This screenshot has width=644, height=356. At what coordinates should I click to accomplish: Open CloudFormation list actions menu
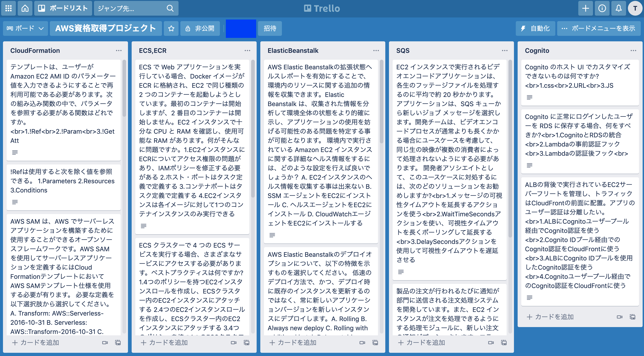click(119, 51)
